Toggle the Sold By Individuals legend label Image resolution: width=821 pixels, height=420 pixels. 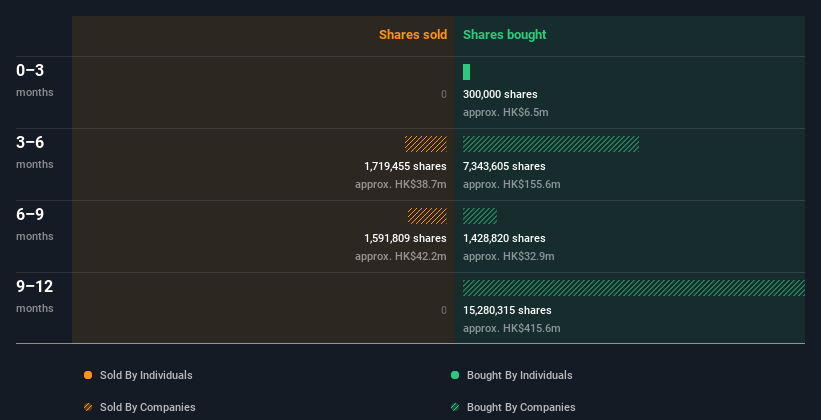(x=146, y=375)
